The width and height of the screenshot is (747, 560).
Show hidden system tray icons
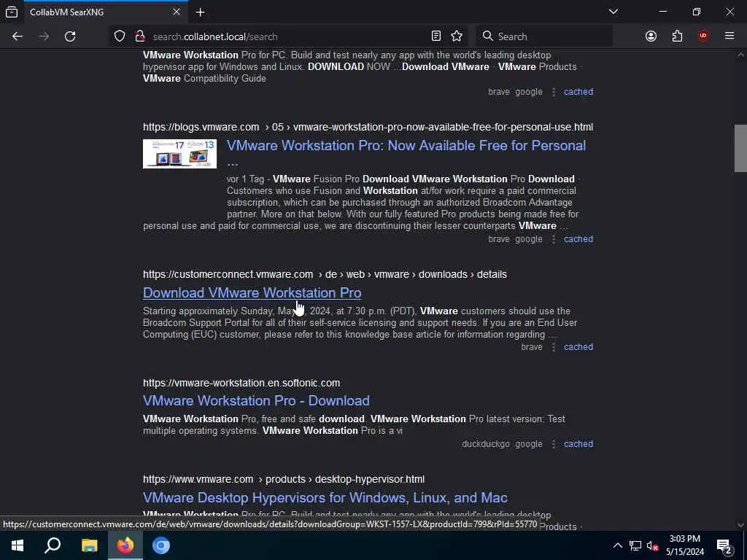coord(617,545)
